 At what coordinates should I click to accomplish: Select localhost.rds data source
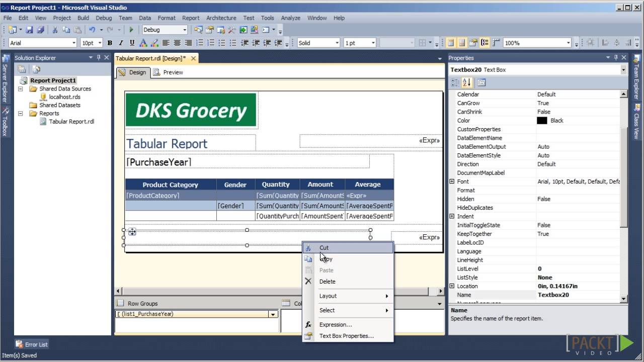(x=64, y=97)
